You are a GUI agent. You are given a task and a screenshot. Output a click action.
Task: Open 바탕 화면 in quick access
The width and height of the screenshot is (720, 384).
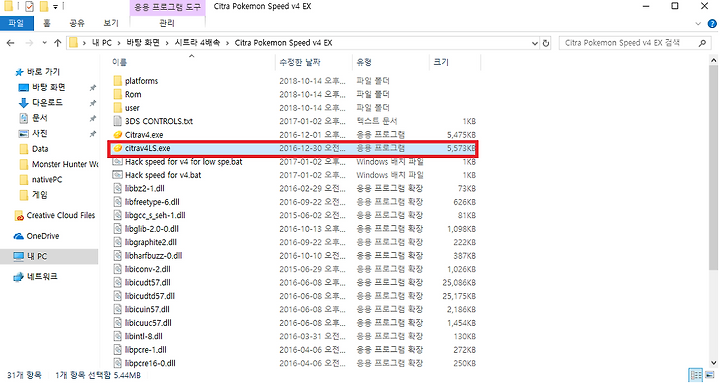point(42,87)
